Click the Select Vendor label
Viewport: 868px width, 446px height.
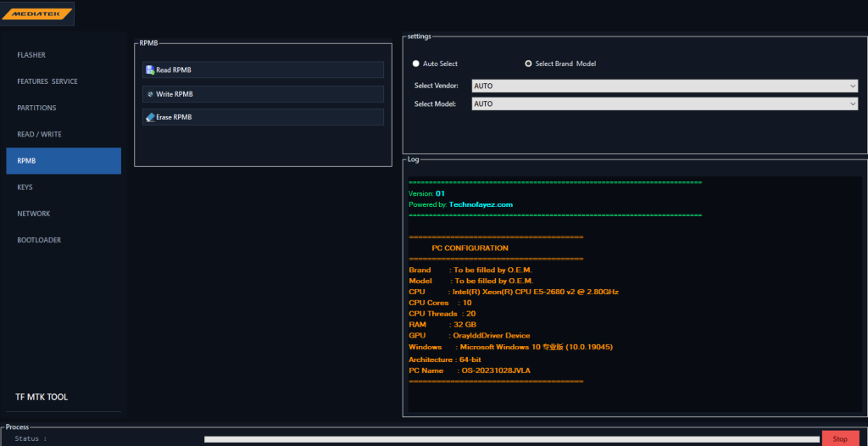point(437,86)
